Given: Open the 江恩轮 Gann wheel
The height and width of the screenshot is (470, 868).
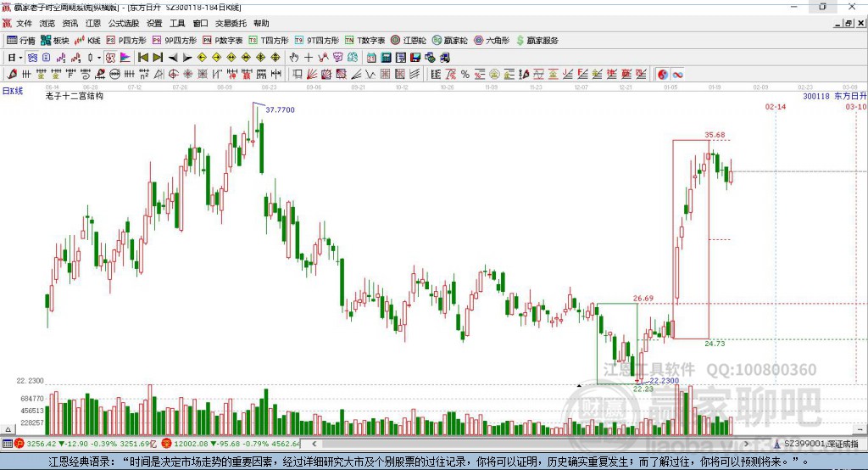Looking at the screenshot, I should tap(409, 41).
